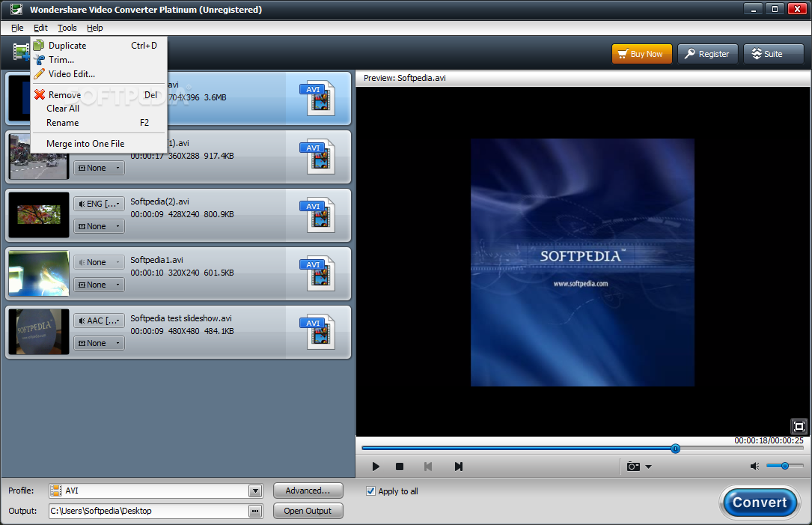Click the Duplicate menu entry

pyautogui.click(x=98, y=46)
